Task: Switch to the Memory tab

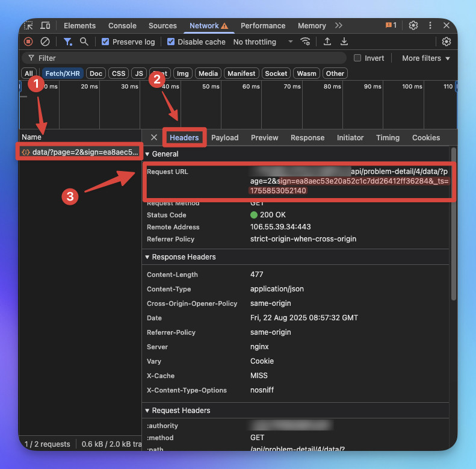Action: point(312,25)
